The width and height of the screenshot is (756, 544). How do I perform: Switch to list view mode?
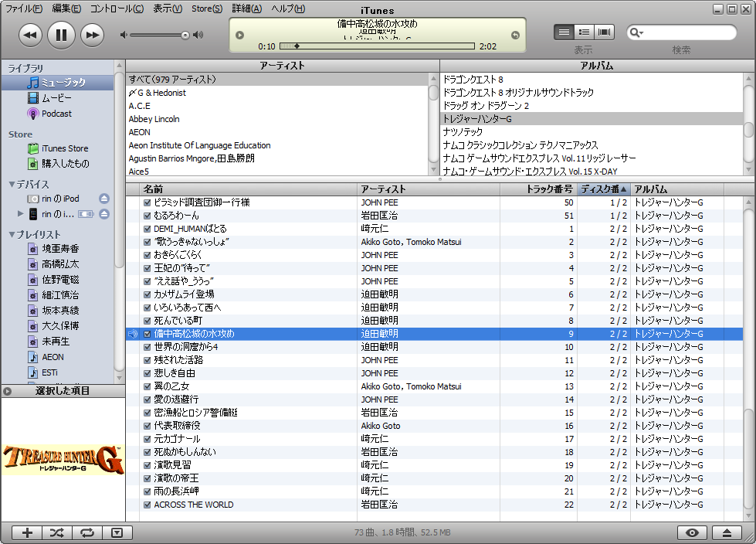(564, 32)
